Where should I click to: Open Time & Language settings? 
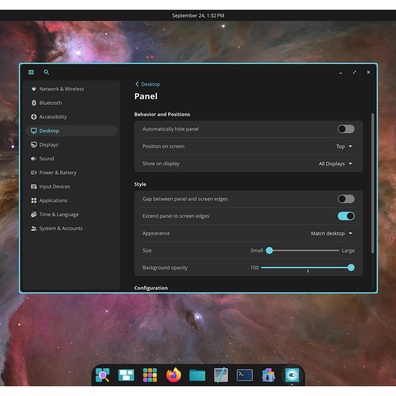pyautogui.click(x=72, y=214)
